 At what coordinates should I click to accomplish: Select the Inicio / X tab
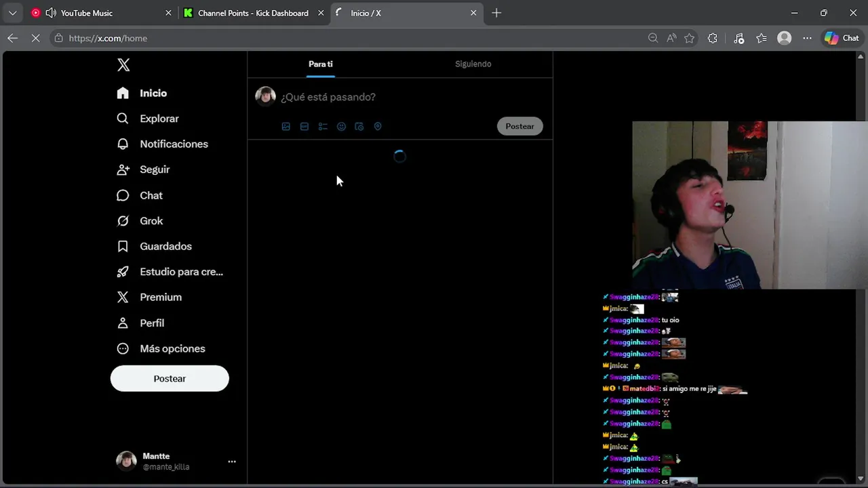coord(406,13)
